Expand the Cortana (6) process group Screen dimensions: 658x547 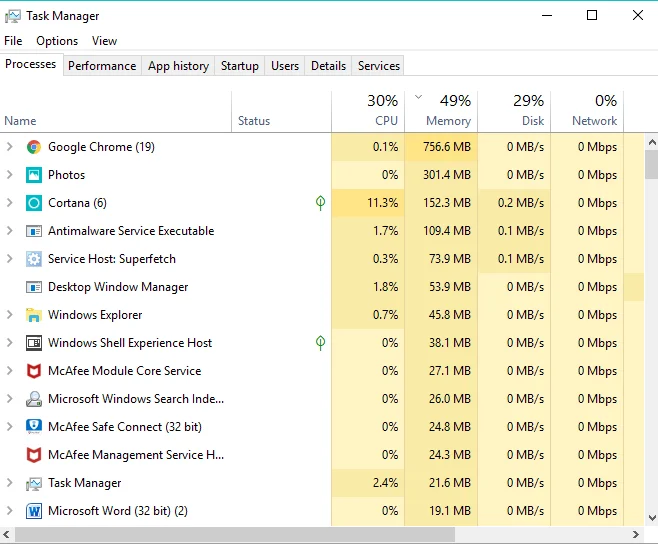10,203
